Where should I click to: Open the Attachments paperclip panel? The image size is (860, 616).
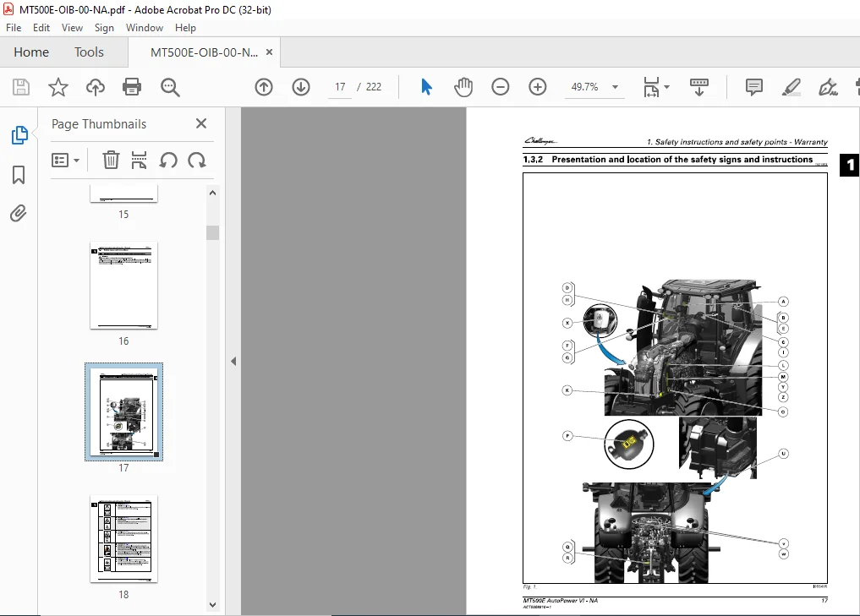[x=18, y=213]
